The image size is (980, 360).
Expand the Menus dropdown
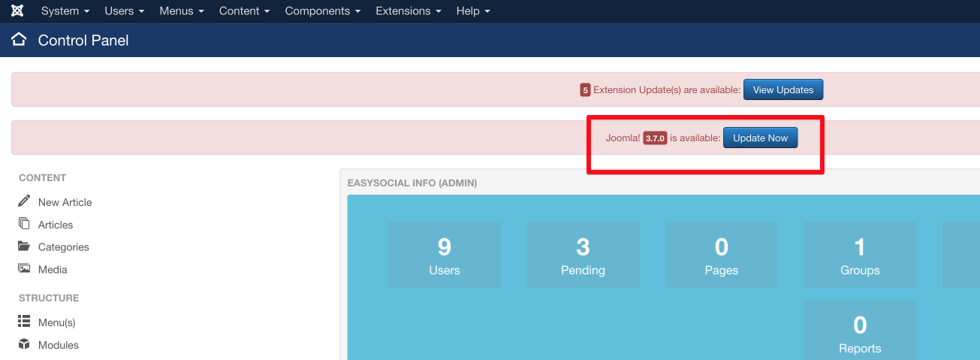point(182,11)
